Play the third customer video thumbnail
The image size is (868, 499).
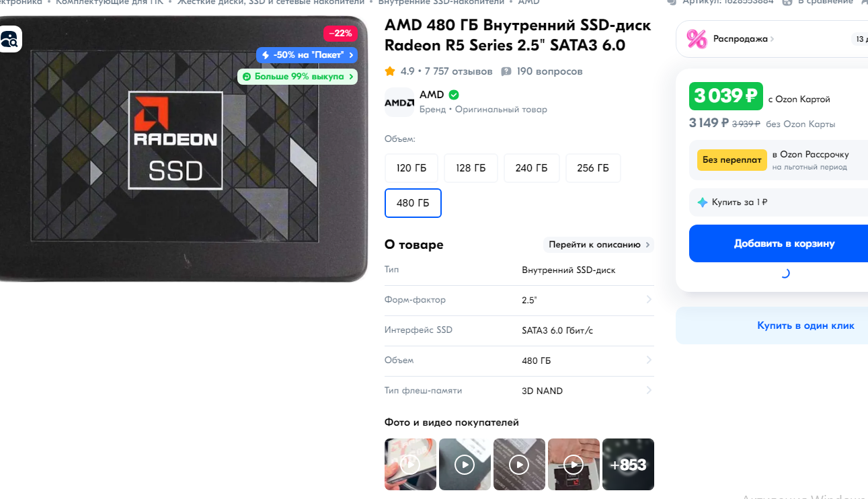[519, 464]
